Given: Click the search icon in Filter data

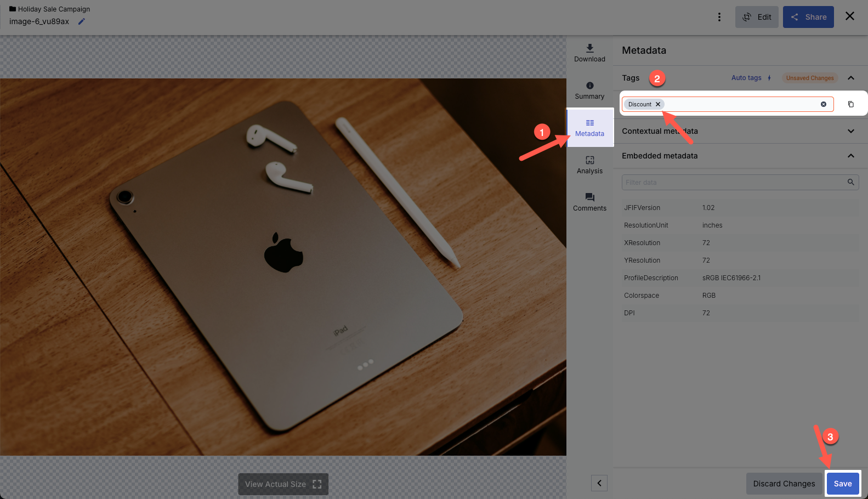Looking at the screenshot, I should [851, 182].
